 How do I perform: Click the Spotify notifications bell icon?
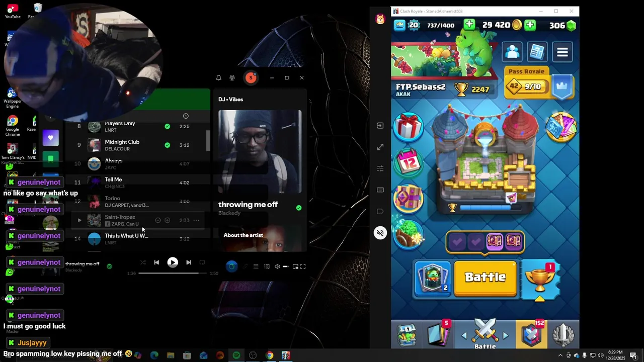pos(218,78)
